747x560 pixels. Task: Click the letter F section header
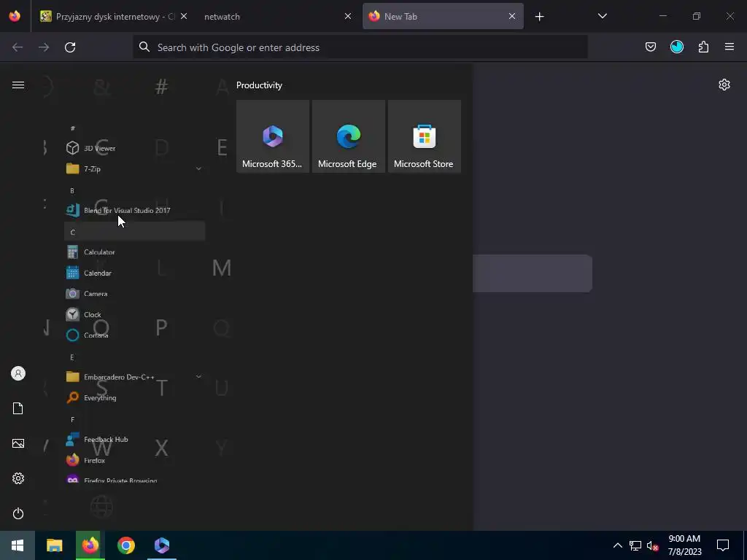(134, 419)
